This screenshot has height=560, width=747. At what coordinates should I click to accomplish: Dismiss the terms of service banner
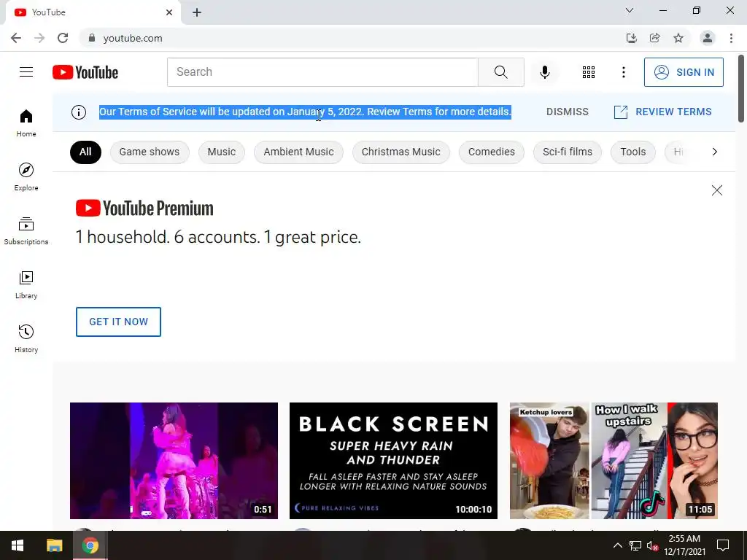567,112
